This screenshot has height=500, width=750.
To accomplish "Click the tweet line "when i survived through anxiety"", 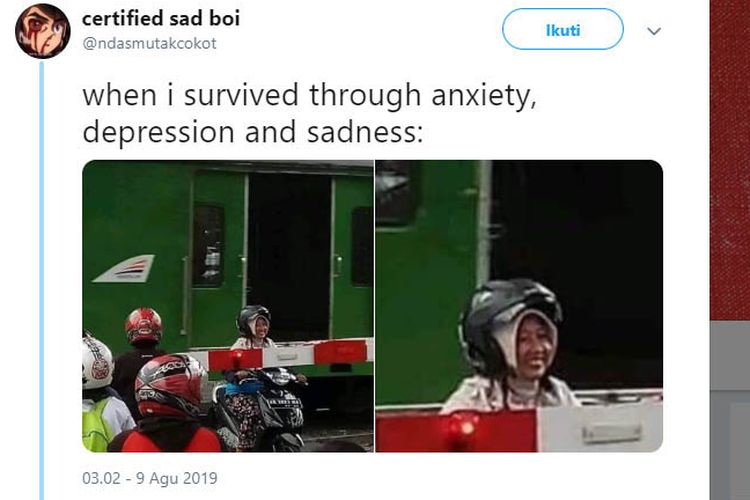I will click(x=309, y=95).
